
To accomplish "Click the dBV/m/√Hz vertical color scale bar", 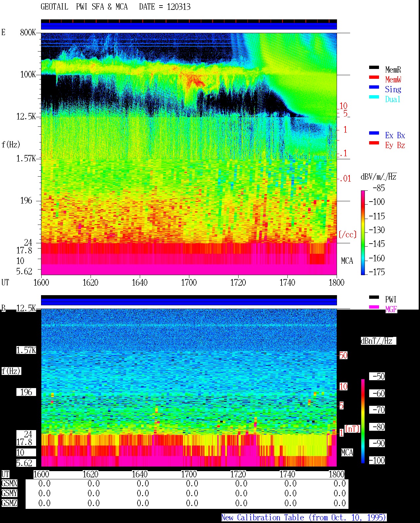I will point(363,232).
